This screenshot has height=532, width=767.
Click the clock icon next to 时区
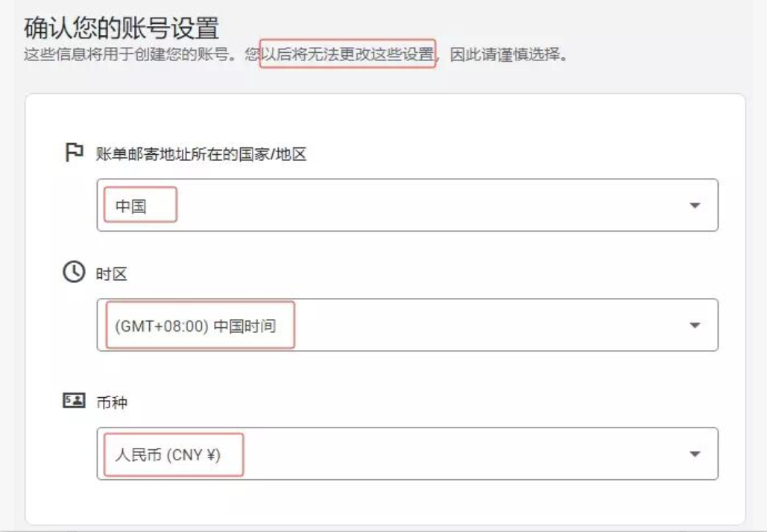click(74, 273)
